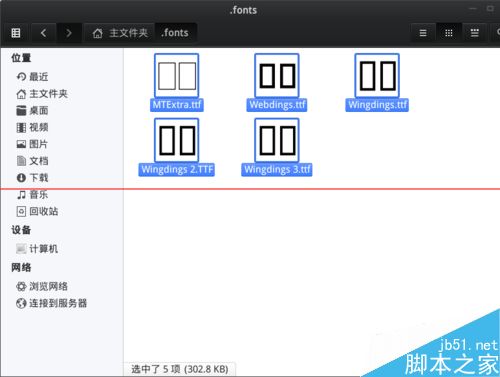Switch to compact view

tap(474, 33)
